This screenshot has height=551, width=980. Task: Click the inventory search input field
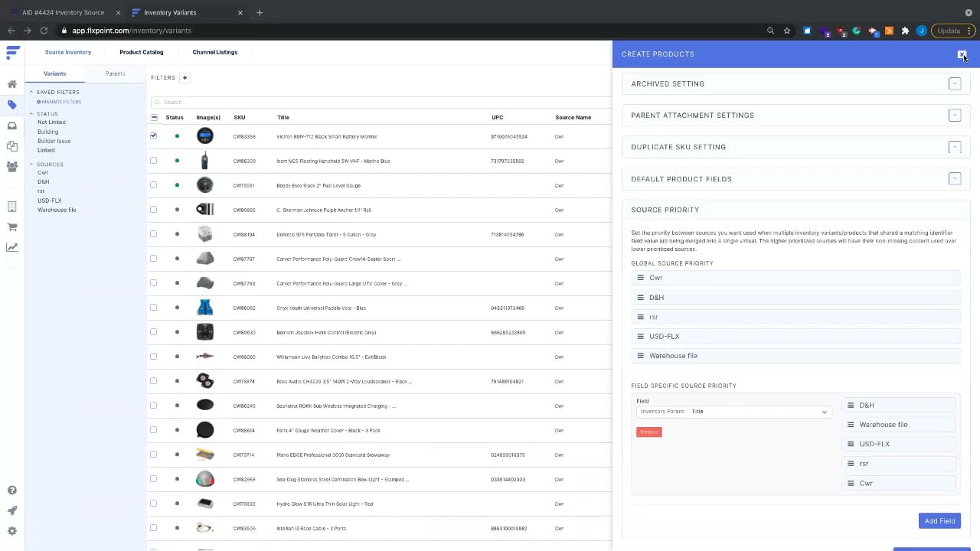(381, 102)
